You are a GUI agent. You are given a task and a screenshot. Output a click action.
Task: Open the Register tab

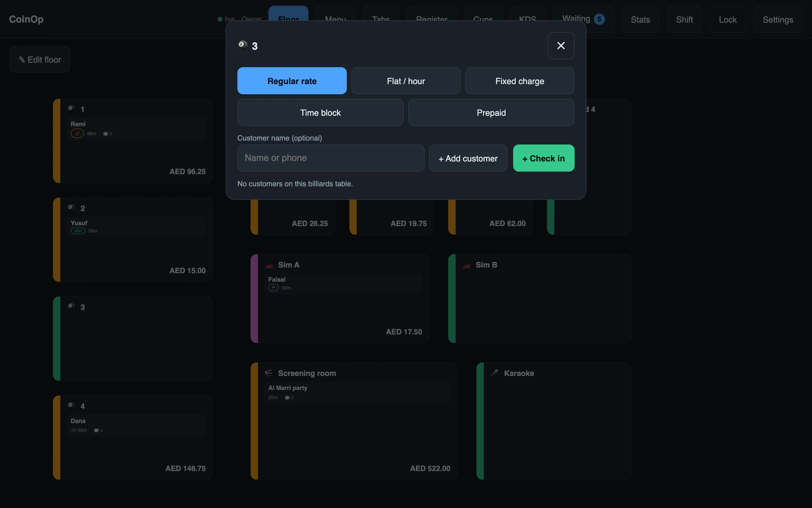(x=431, y=14)
